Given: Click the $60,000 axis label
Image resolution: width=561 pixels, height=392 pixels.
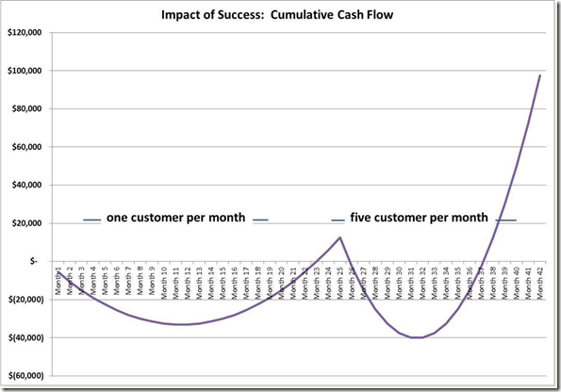Looking at the screenshot, I should 26,147.
